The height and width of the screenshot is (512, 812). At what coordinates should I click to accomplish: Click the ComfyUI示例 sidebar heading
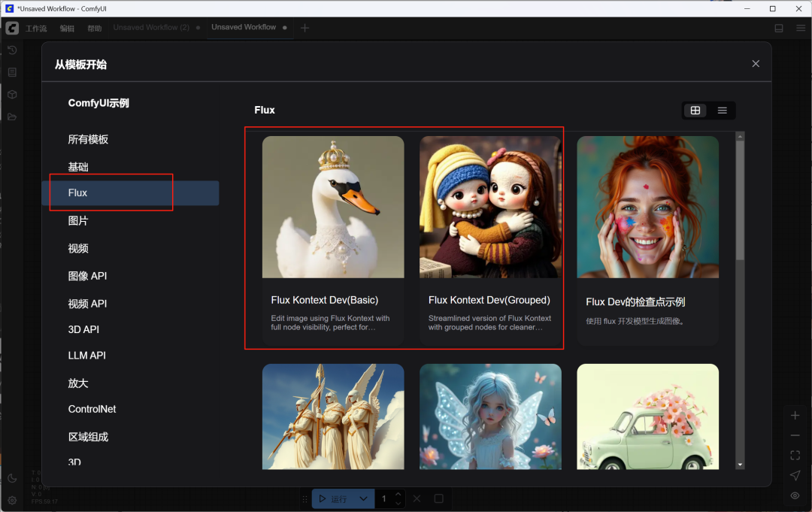coord(99,103)
